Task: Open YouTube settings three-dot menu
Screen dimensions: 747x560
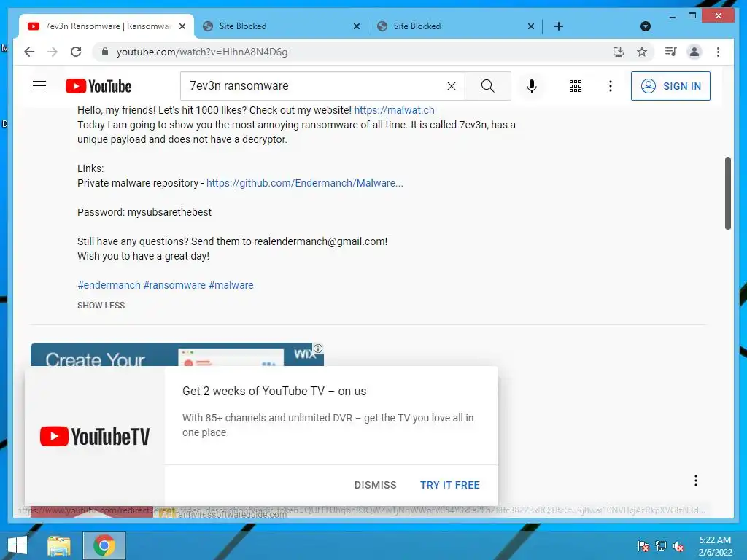Action: pos(611,86)
